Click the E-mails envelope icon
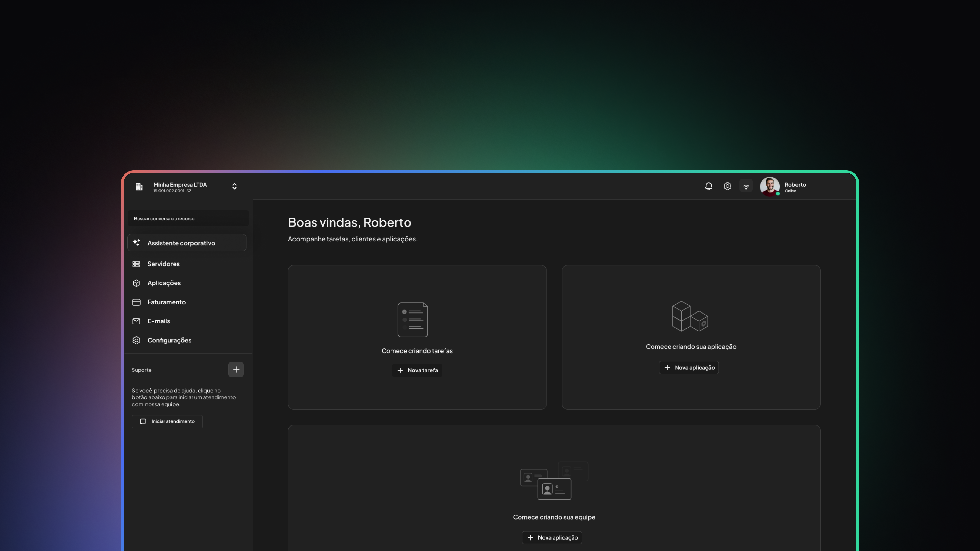Screen dimensions: 980x551 [136, 321]
